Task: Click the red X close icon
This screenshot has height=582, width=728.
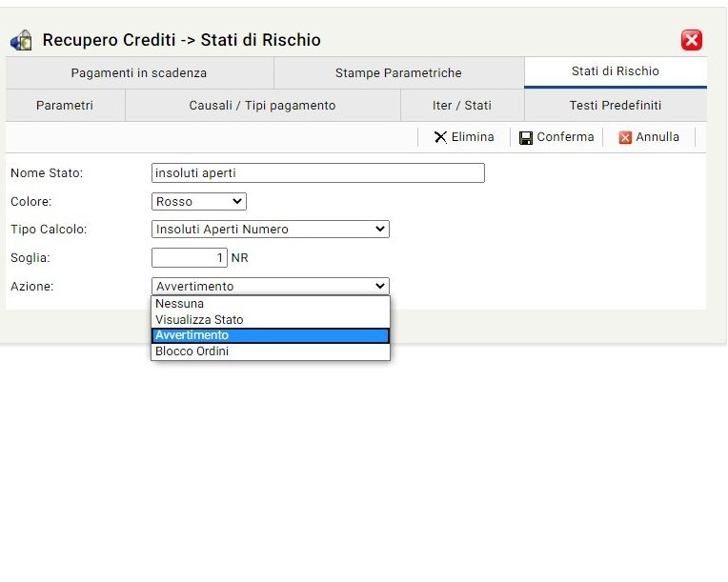Action: pyautogui.click(x=692, y=40)
